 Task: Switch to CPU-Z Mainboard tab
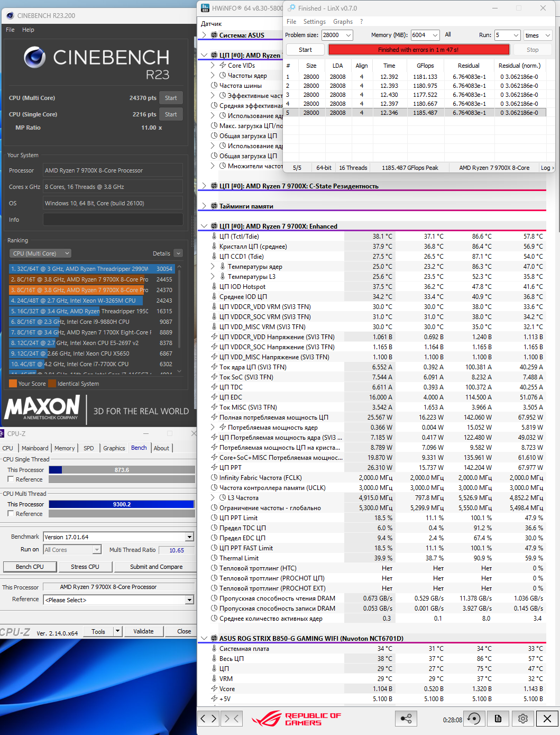(x=35, y=448)
